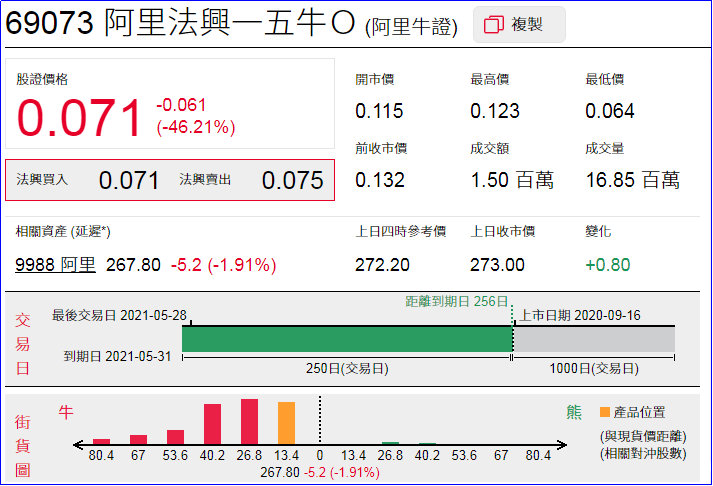Click the 變化 value +0.80
This screenshot has width=713, height=486.
point(608,265)
